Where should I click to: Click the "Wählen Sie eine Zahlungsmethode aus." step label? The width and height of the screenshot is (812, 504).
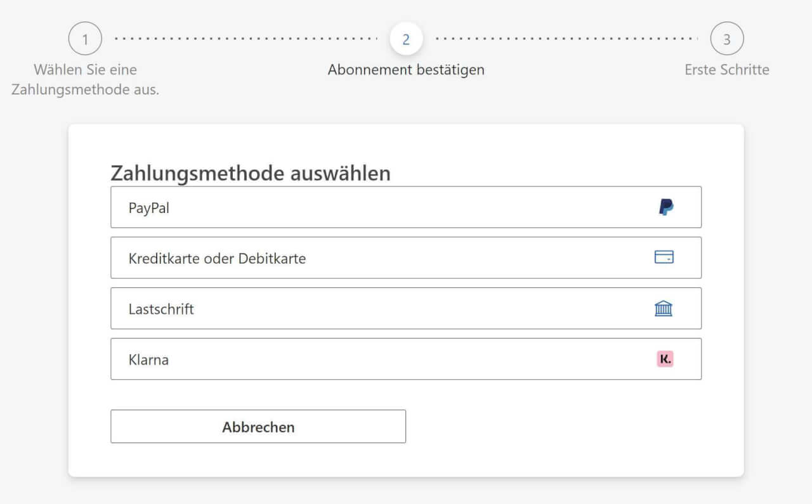pyautogui.click(x=85, y=79)
